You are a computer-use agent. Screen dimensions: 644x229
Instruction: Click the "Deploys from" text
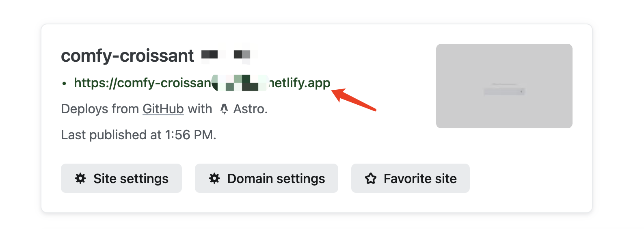click(100, 109)
